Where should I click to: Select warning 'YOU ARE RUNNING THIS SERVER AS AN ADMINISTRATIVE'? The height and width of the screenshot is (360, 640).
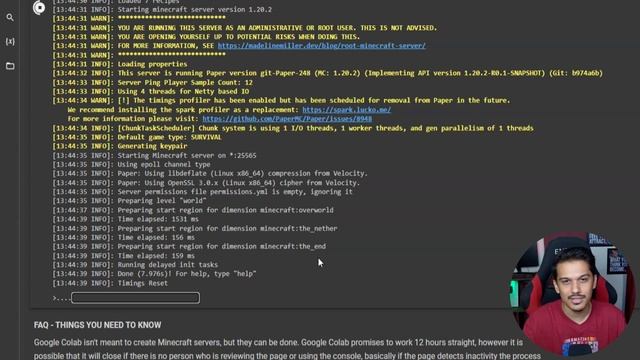click(x=245, y=28)
